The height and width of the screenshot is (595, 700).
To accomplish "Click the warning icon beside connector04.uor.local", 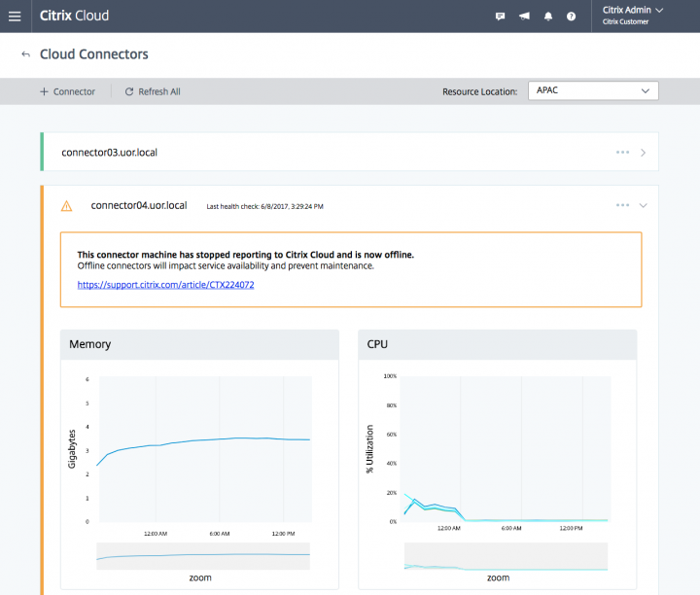I will 66,206.
